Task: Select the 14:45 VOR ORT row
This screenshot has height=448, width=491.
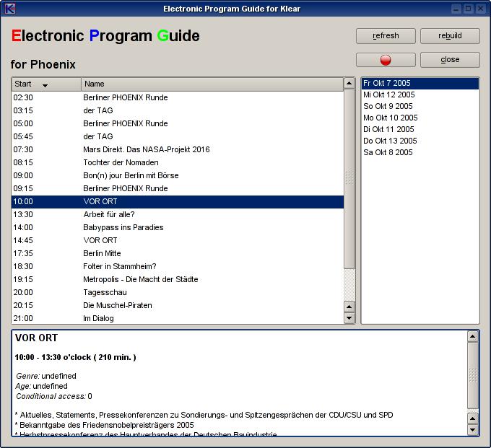Action: coord(178,240)
